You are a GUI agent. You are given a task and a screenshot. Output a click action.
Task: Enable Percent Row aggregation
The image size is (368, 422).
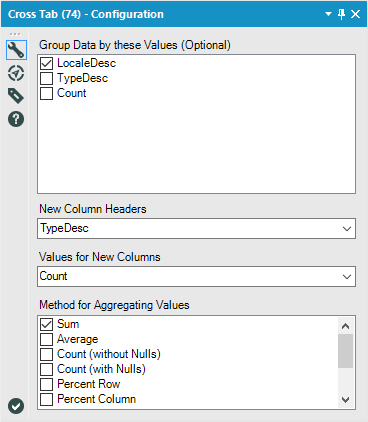click(46, 384)
